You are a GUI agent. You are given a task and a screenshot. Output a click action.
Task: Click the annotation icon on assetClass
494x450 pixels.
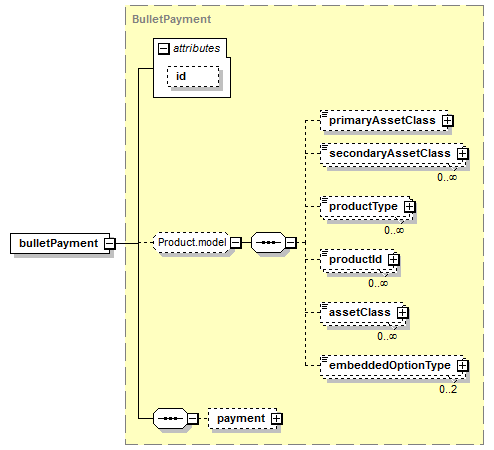tap(324, 305)
